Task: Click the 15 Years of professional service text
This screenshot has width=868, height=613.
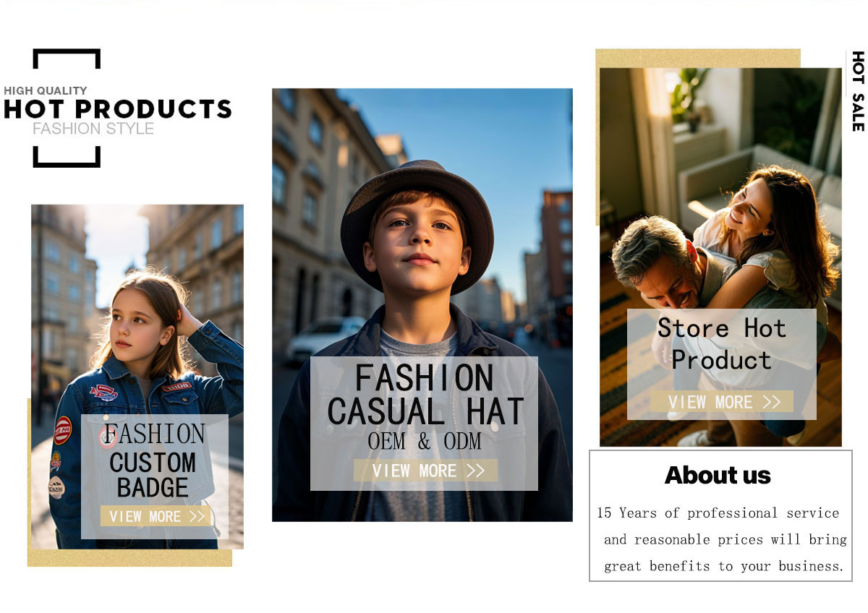Action: (718, 513)
